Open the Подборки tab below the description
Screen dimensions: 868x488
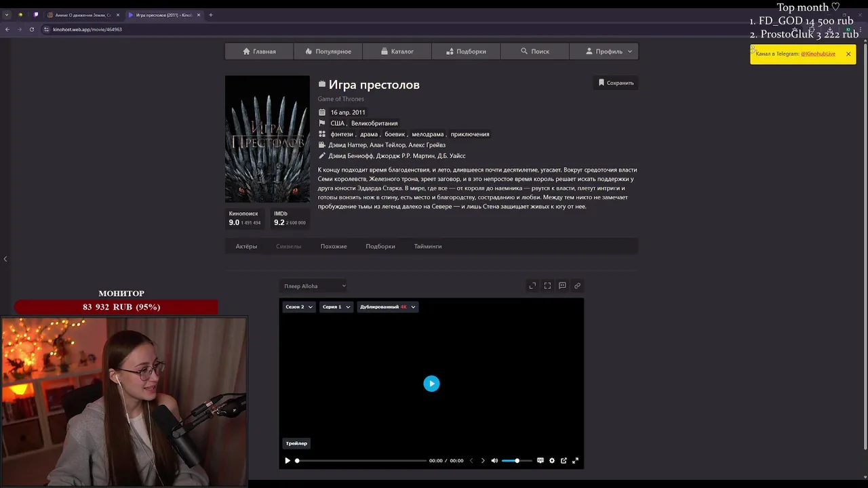pyautogui.click(x=380, y=246)
